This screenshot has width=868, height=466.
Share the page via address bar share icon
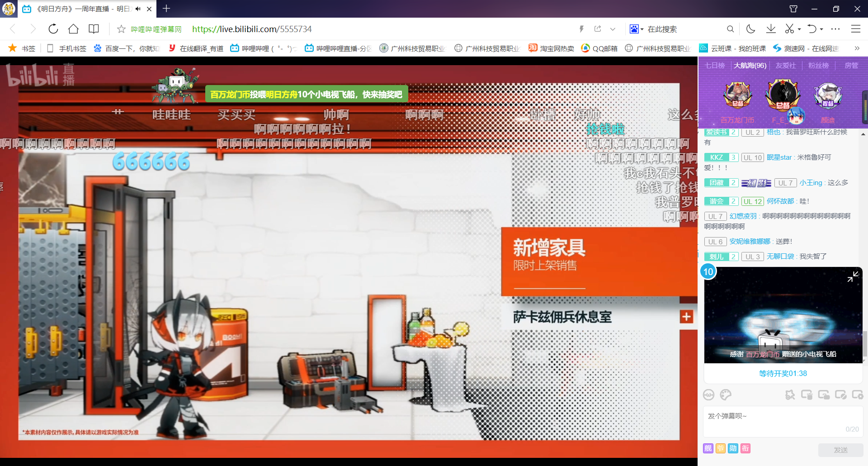point(598,29)
